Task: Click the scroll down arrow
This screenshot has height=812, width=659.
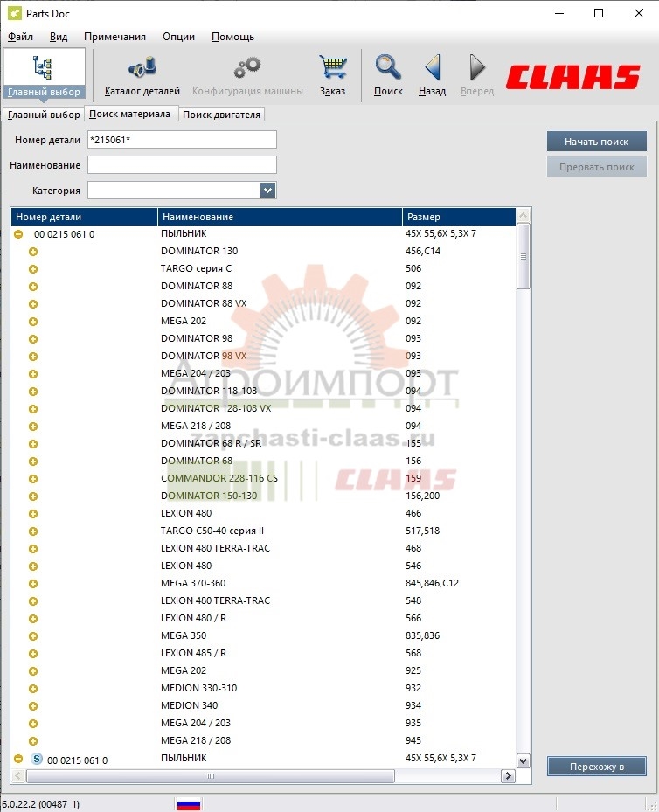Action: [524, 760]
